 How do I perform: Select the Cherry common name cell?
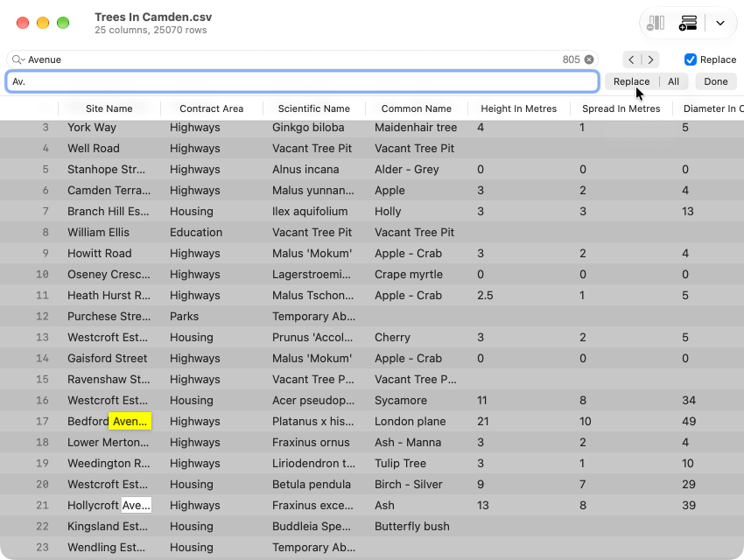pyautogui.click(x=417, y=337)
